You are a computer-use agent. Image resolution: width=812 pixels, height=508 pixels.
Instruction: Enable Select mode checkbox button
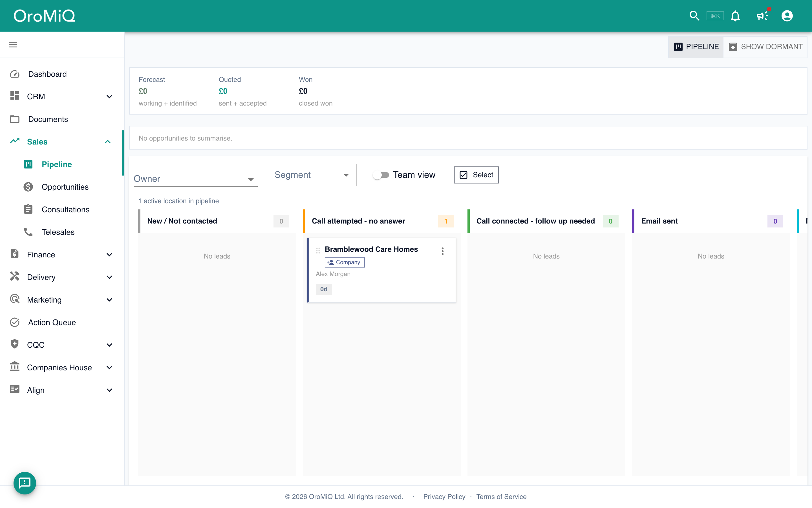476,175
